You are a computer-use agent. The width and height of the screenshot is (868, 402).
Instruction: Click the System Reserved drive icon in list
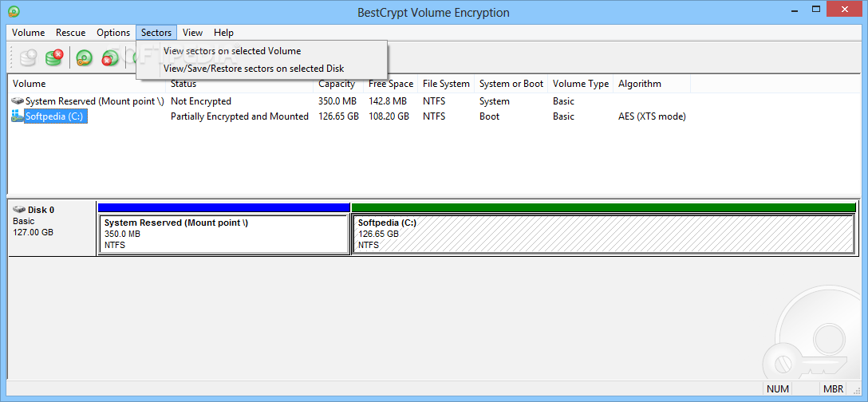18,101
